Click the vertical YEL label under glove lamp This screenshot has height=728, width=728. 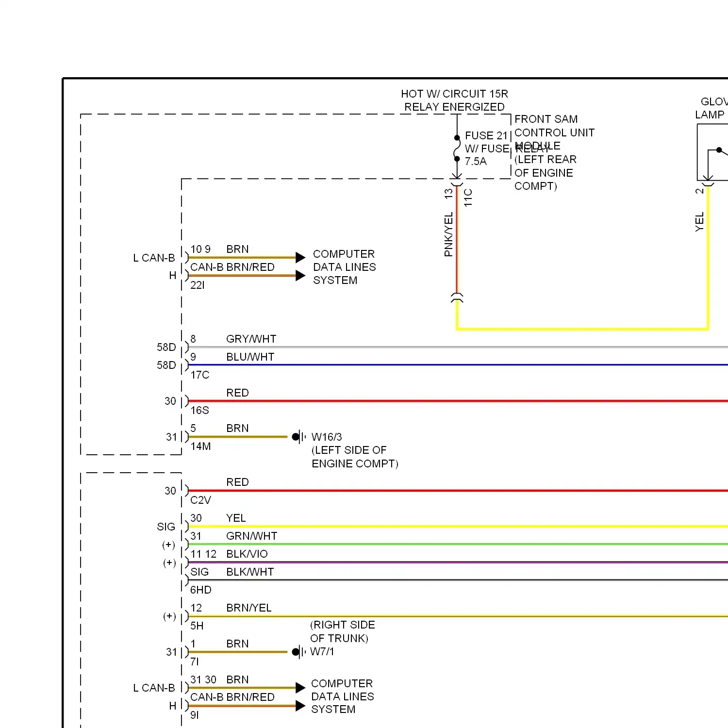pyautogui.click(x=699, y=222)
